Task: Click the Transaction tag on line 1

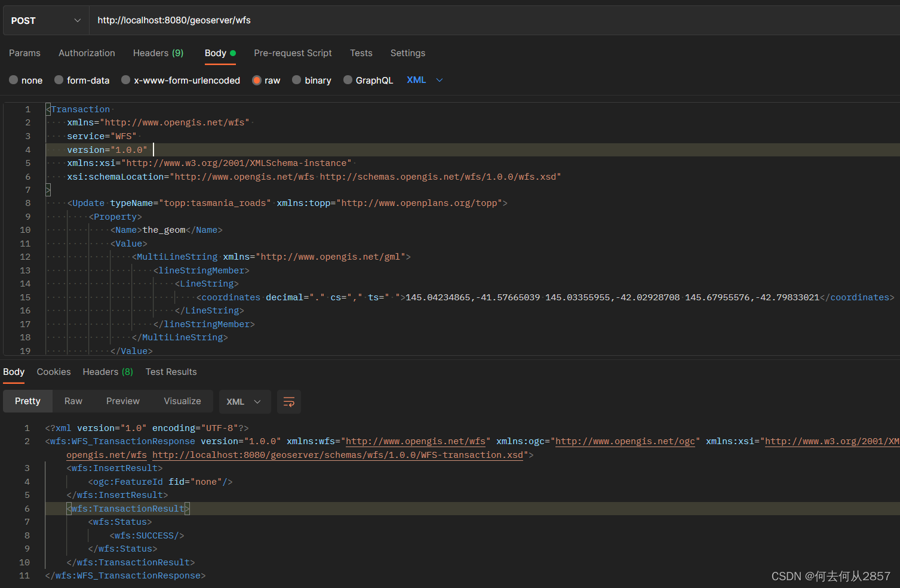Action: [78, 109]
